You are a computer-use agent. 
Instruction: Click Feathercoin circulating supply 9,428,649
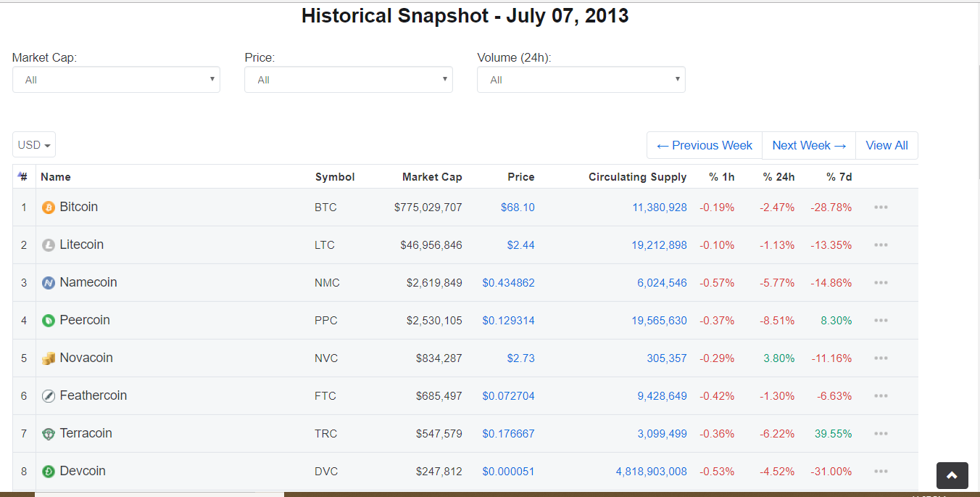coord(663,396)
